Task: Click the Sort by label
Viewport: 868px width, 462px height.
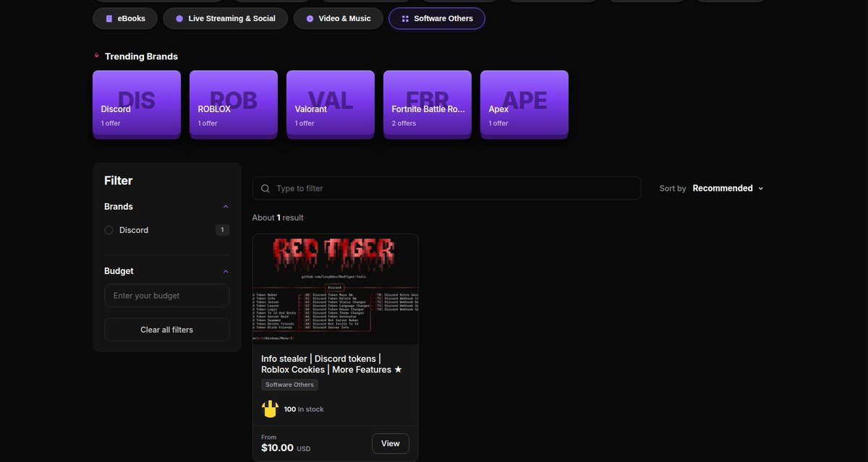Action: pos(673,189)
